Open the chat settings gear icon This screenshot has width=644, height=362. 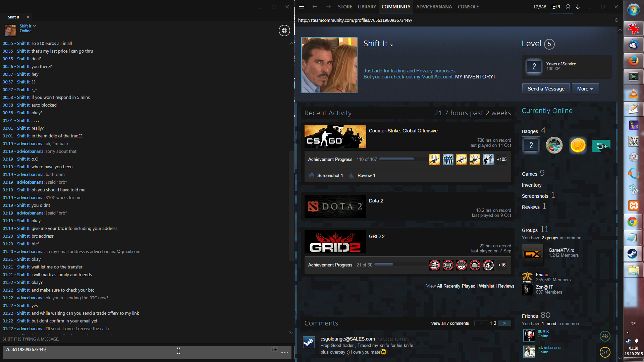284,31
